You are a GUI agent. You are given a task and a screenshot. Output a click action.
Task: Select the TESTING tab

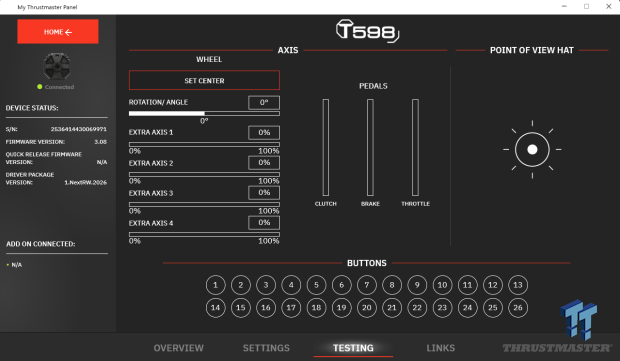coord(353,348)
